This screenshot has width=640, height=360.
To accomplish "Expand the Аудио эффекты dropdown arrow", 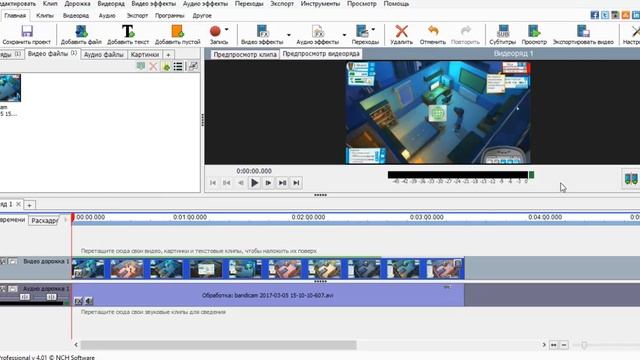I will pyautogui.click(x=344, y=35).
